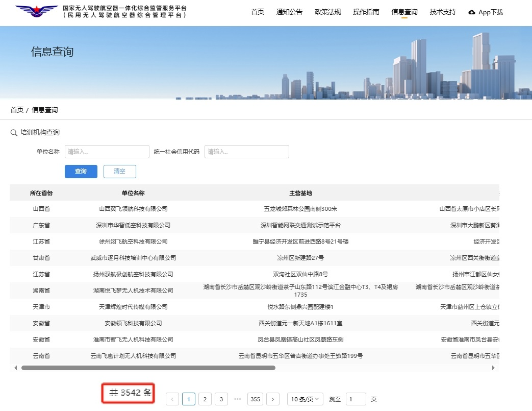Click the 山西省 province cell
The width and height of the screenshot is (532, 411).
click(41, 209)
